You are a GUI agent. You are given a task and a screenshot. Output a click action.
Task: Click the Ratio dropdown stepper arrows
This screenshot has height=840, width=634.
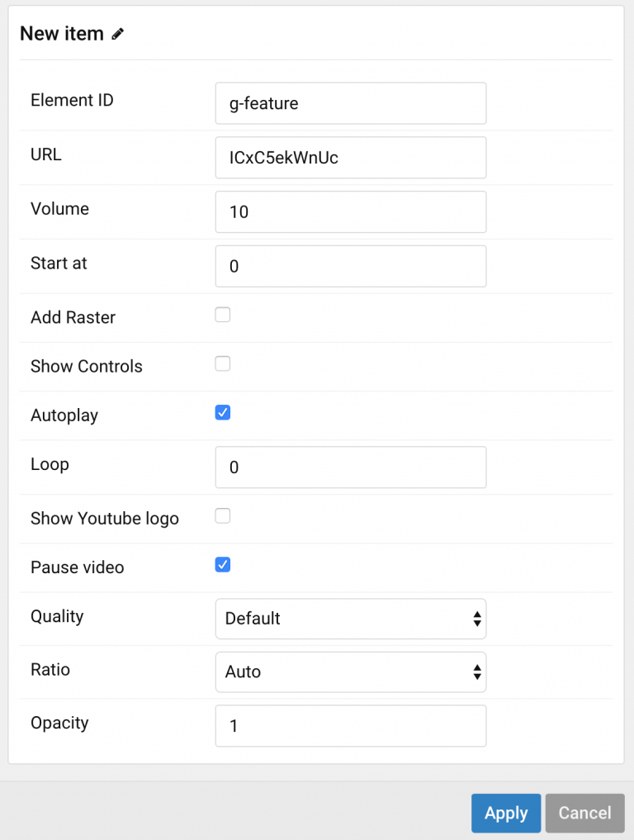[x=477, y=672]
